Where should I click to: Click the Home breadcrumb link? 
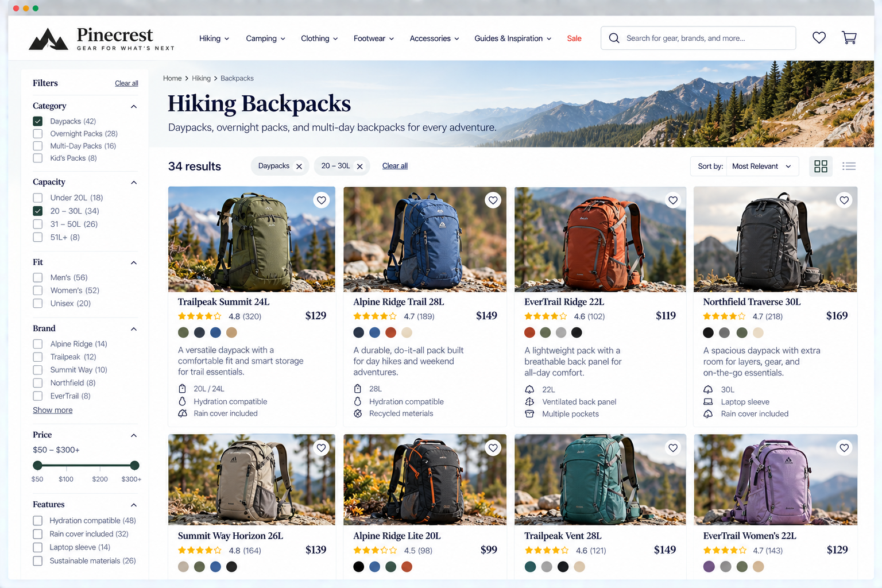click(x=172, y=78)
